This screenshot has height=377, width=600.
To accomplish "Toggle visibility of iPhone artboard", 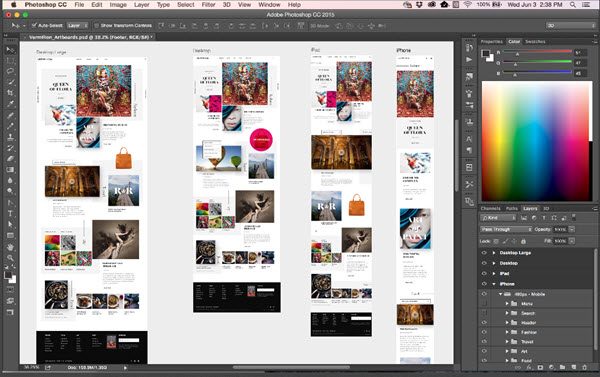I will [484, 284].
